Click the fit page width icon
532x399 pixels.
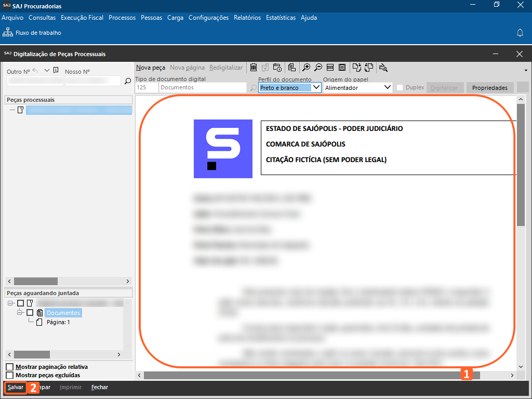330,67
